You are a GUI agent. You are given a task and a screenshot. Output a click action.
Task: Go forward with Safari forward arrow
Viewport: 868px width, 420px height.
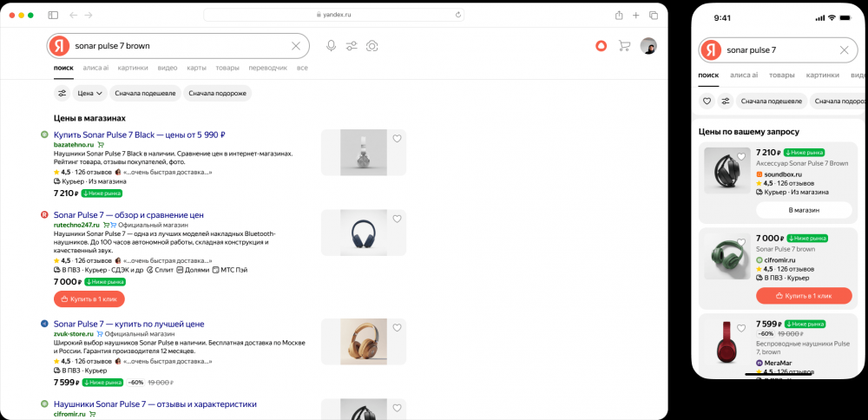click(x=89, y=15)
